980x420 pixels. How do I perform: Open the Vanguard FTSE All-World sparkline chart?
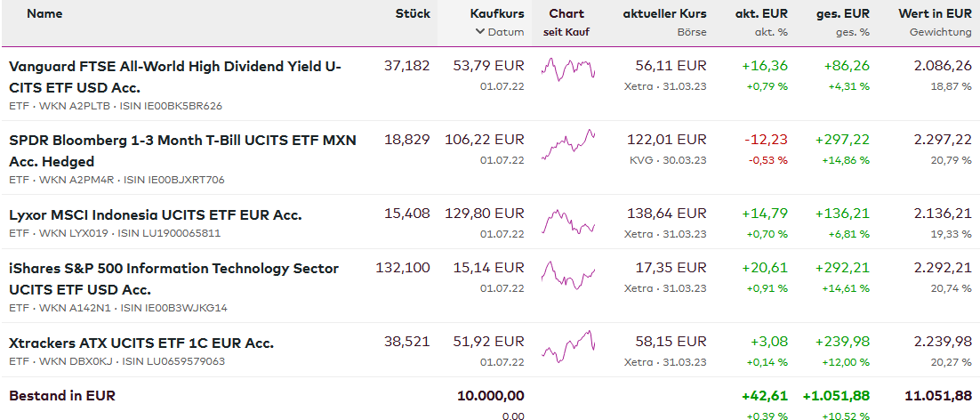click(567, 69)
